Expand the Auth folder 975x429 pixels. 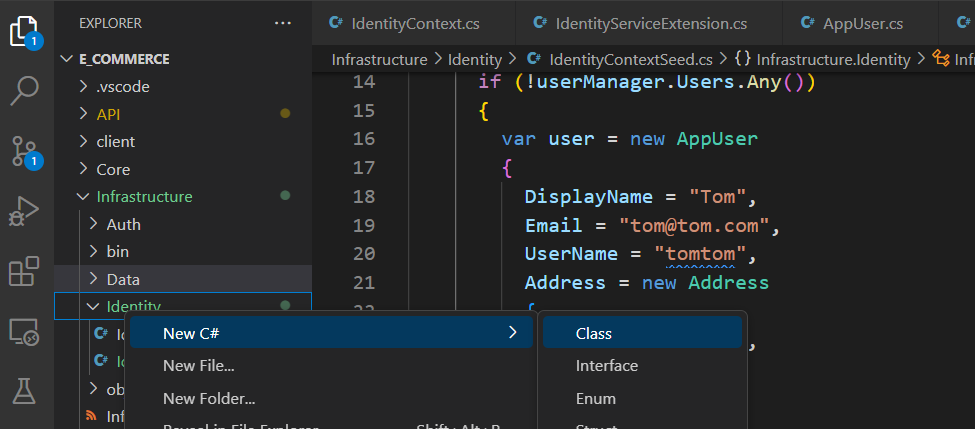click(93, 224)
